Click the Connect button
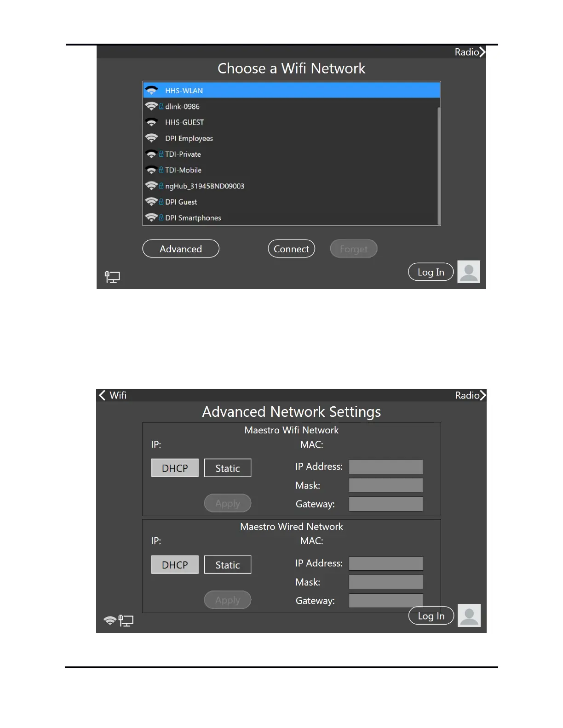Image resolution: width=563 pixels, height=728 pixels. (292, 249)
